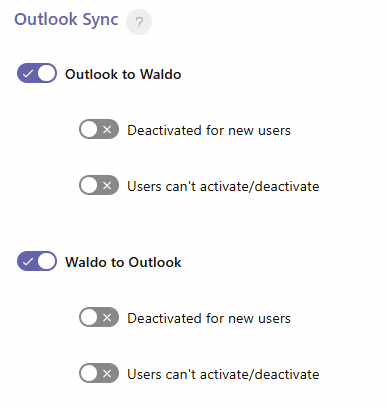Turn off the Outlook to Waldo switch
The image size is (387, 408).
[x=37, y=73]
